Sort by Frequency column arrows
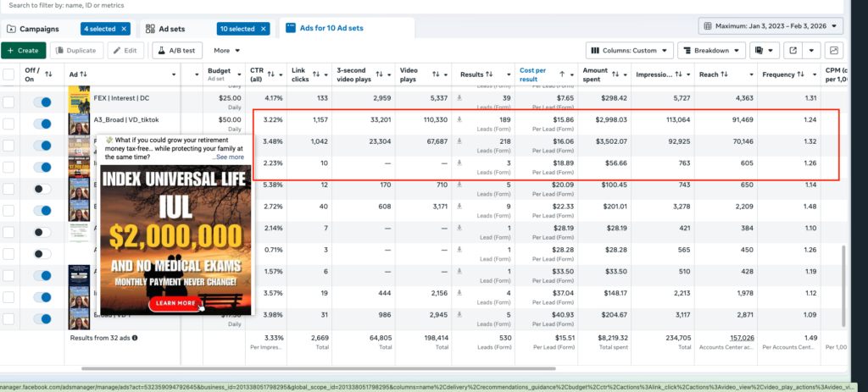Screen dimensions: 868x392 (801, 75)
